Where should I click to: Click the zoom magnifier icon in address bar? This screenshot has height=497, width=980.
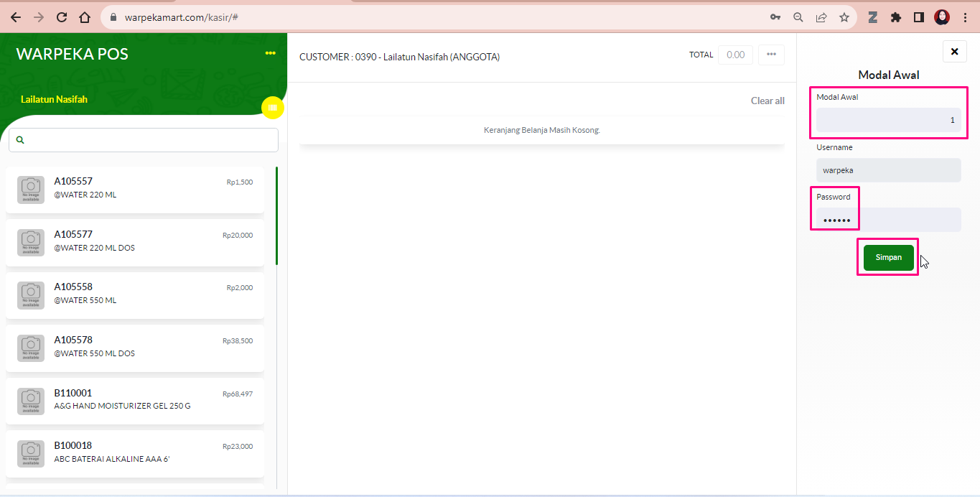(x=798, y=17)
